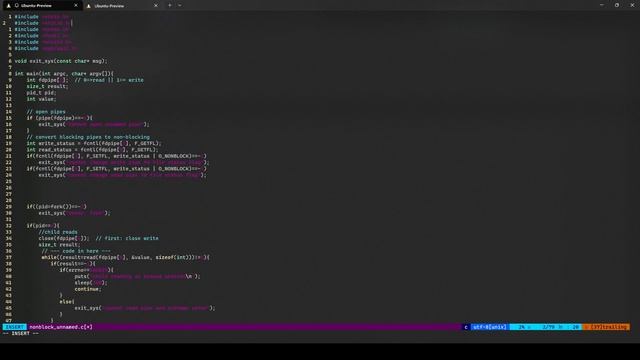640x360 pixels.
Task: Close the terminal window
Action: tap(632, 5)
